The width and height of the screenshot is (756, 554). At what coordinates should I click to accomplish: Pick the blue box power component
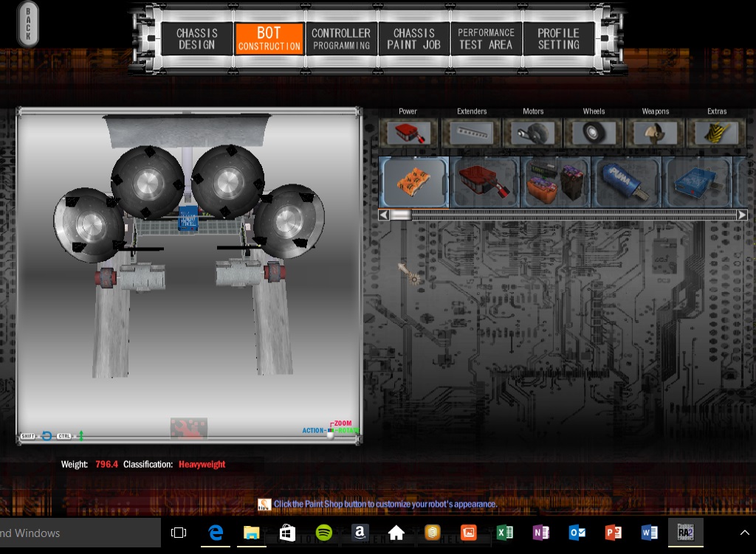point(697,182)
